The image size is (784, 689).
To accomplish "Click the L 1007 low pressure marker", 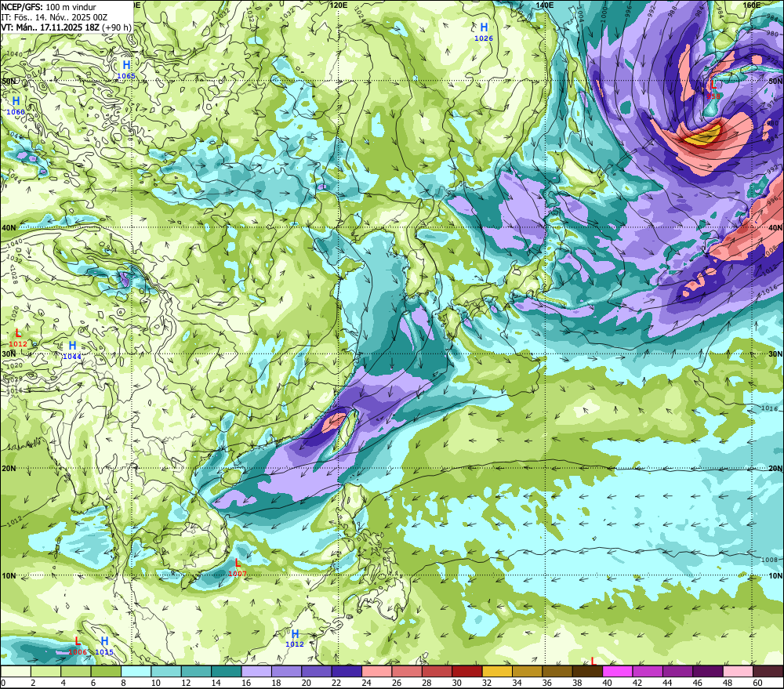I will [237, 568].
